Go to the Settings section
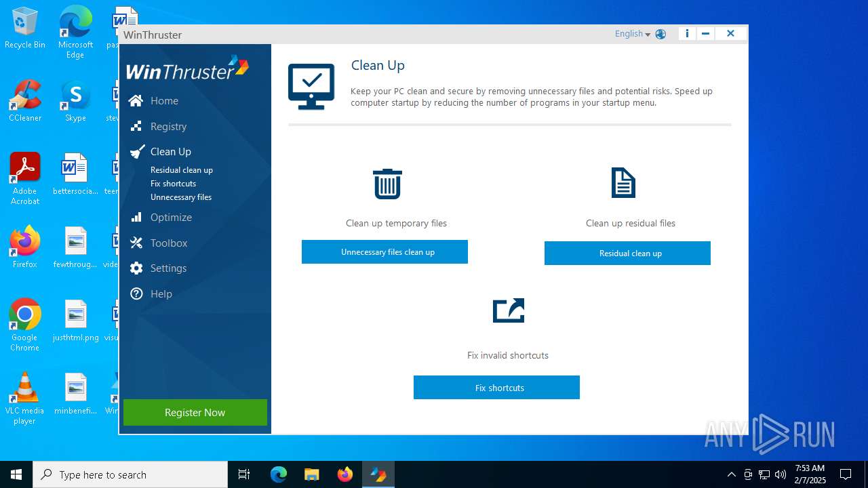The image size is (868, 488). 168,268
